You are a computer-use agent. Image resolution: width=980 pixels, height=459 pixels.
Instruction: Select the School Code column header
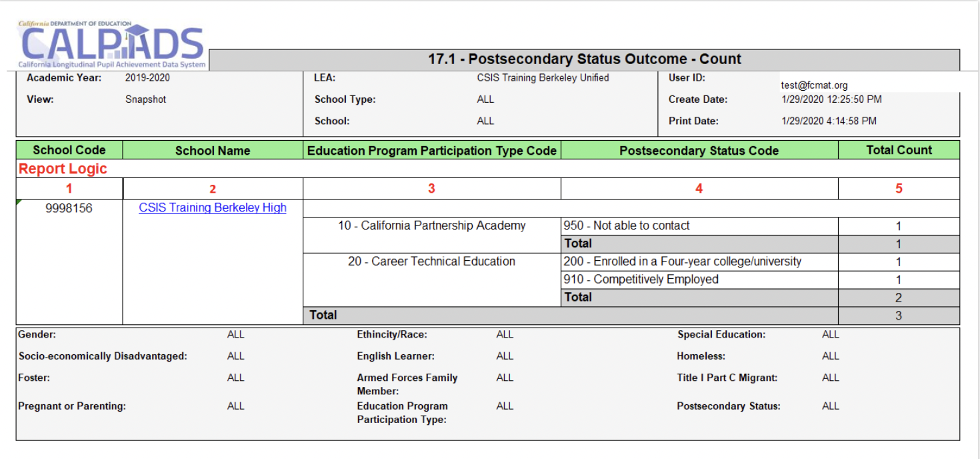pos(69,150)
